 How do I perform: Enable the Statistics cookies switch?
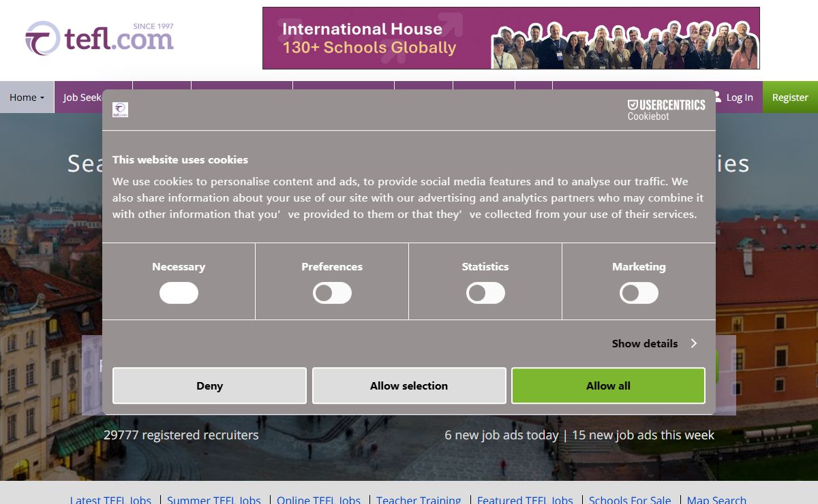(485, 294)
